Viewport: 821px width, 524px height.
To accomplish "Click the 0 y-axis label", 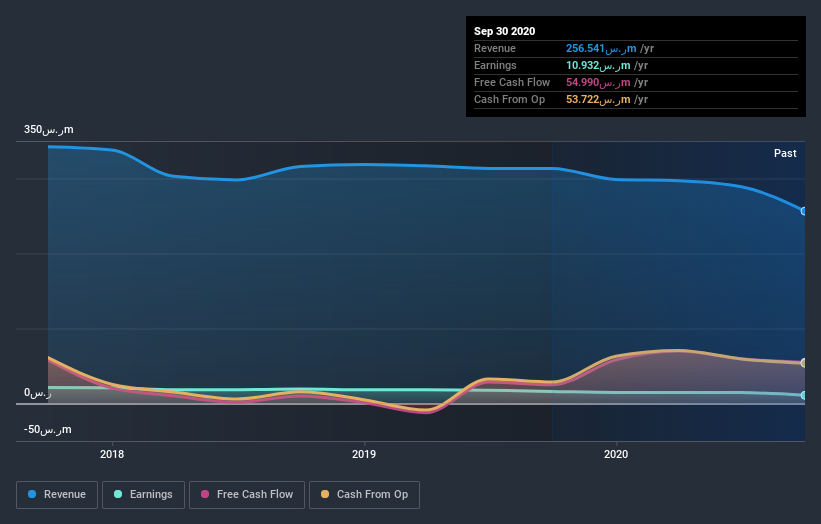I will (38, 393).
